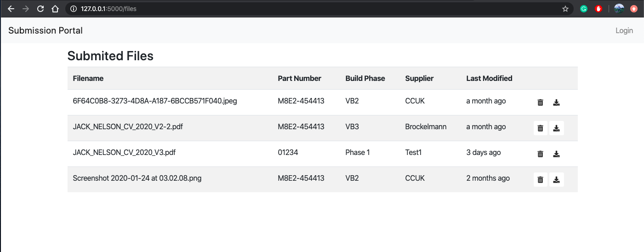Click the Last Modified column header
This screenshot has height=252, width=644.
click(489, 79)
